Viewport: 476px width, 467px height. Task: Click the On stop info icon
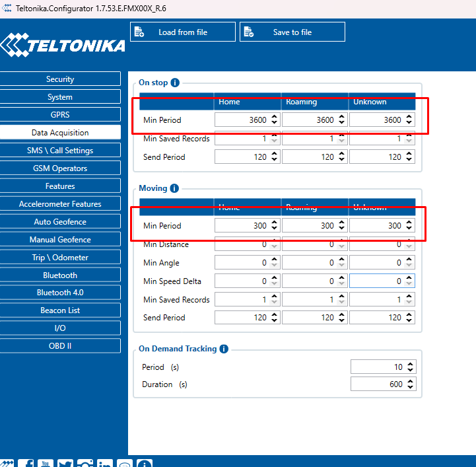pos(175,83)
